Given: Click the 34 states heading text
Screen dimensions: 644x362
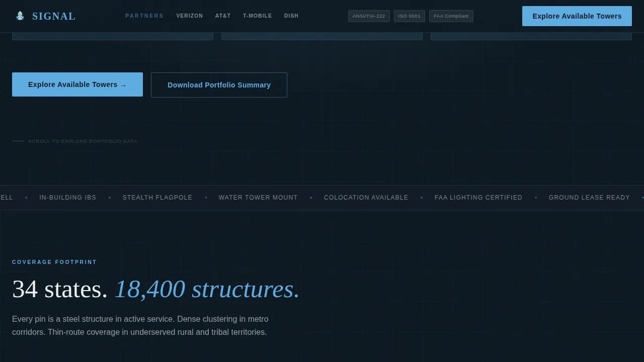Looking at the screenshot, I should click(x=60, y=289).
